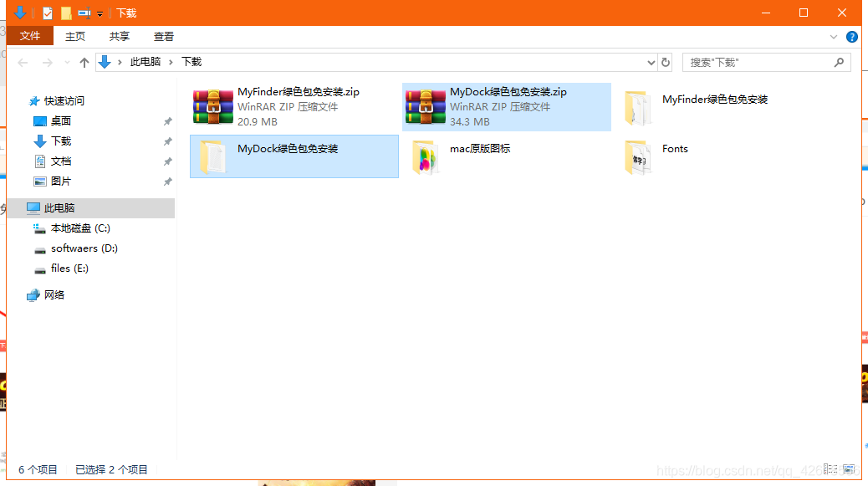Switch to details view via status bar icon
Viewport: 868px width, 486px height.
(830, 469)
